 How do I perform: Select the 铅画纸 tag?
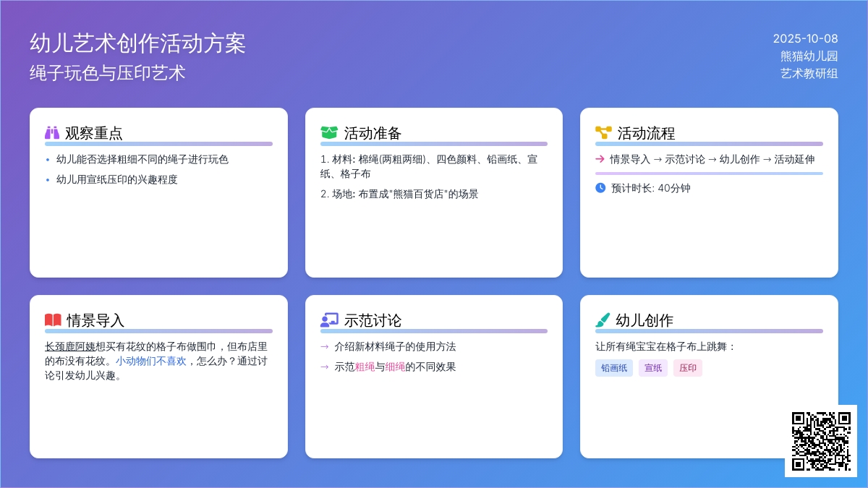coord(614,368)
